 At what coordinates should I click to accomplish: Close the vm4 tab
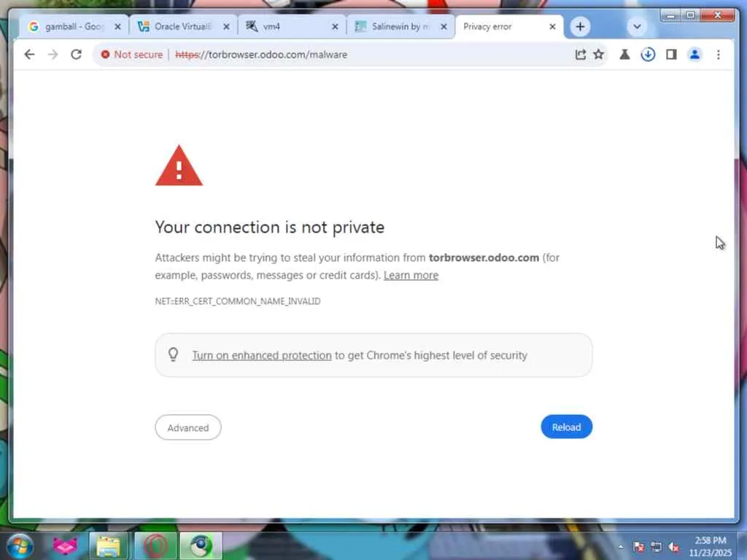pos(335,27)
